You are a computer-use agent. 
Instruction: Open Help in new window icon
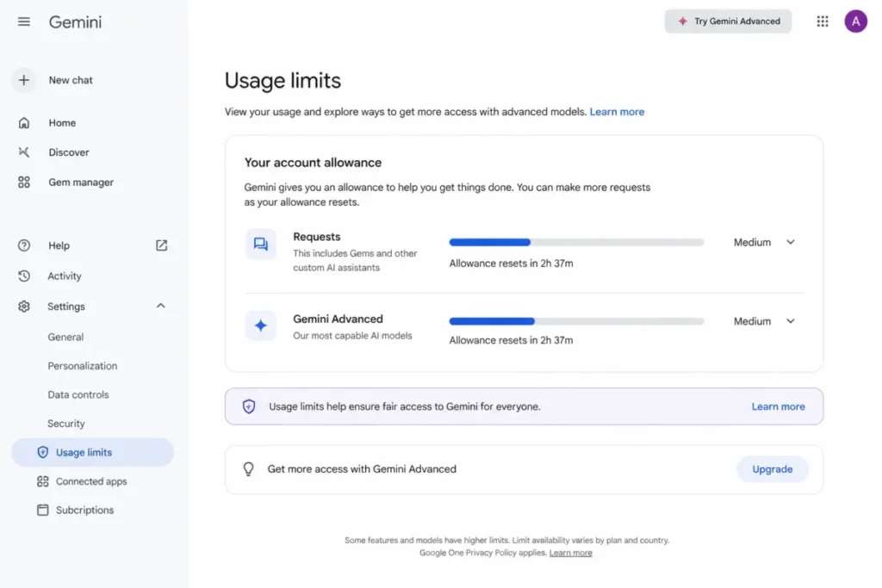click(161, 245)
